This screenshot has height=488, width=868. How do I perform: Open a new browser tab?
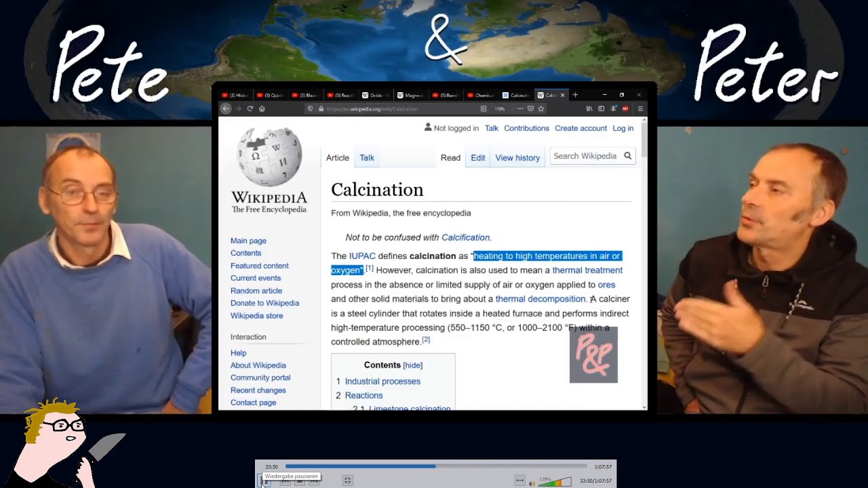pyautogui.click(x=575, y=95)
